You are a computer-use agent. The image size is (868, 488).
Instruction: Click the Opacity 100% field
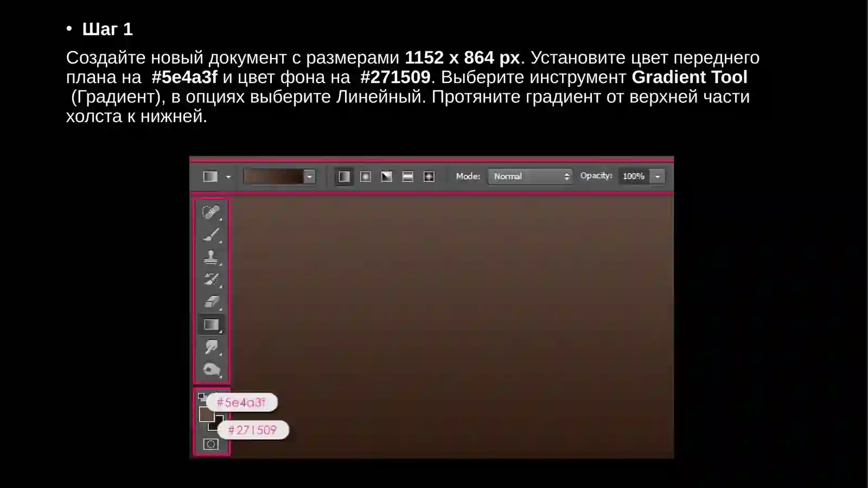(x=634, y=176)
